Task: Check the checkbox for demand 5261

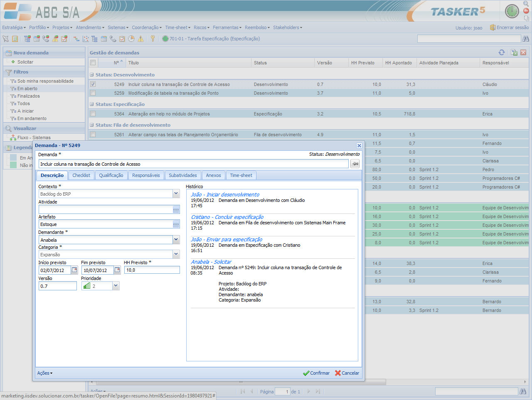Action: [x=93, y=135]
